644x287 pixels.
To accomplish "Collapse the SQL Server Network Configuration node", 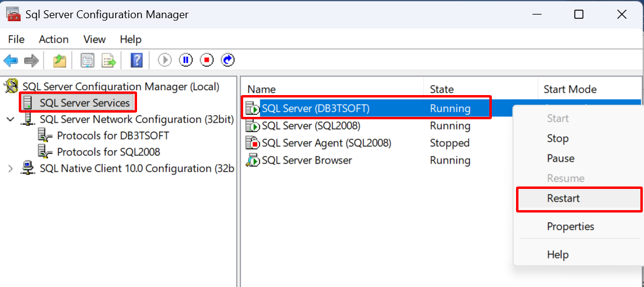I will 10,119.
